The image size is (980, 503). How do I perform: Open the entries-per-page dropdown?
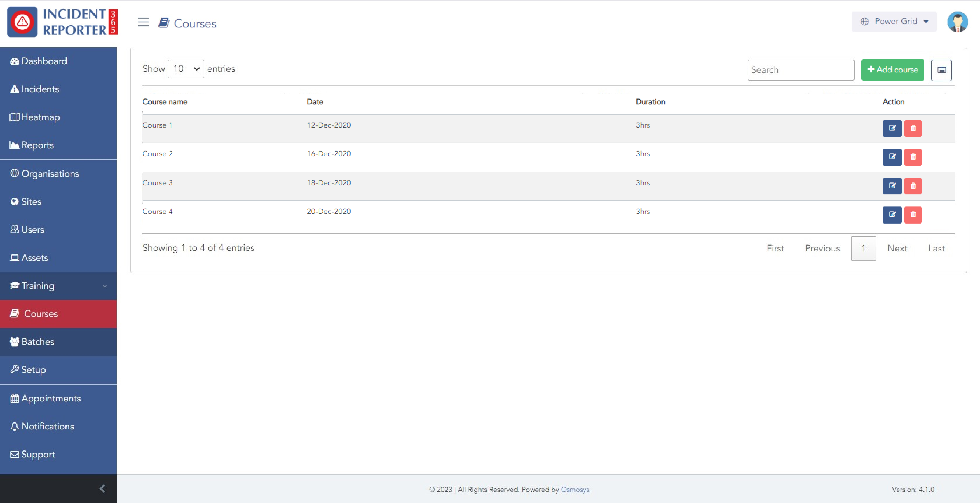tap(186, 69)
